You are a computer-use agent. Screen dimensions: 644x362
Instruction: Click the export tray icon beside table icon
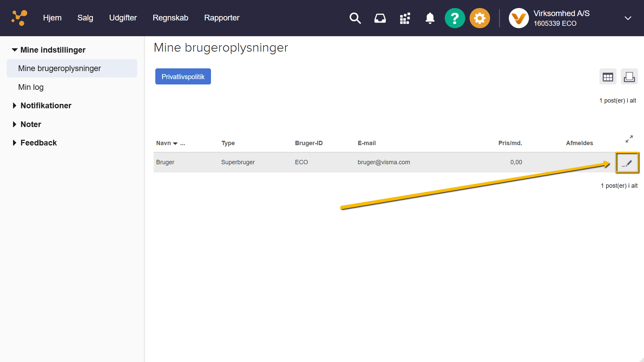click(x=629, y=77)
